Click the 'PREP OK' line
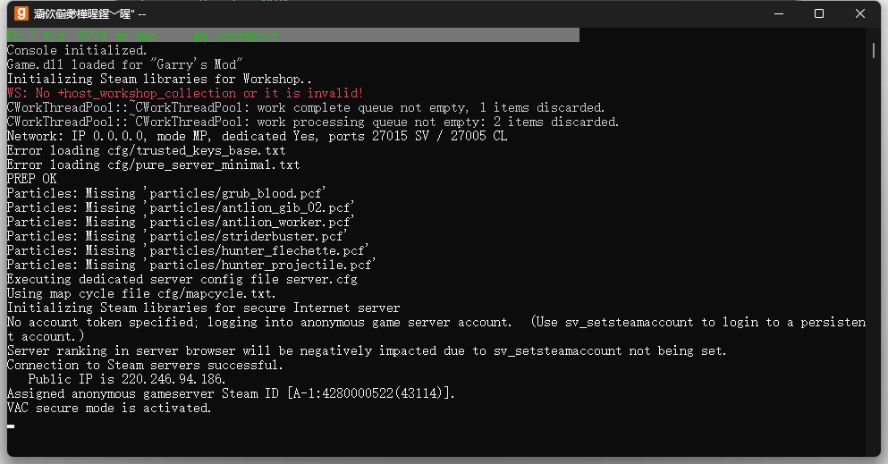This screenshot has width=888, height=464. 32,178
